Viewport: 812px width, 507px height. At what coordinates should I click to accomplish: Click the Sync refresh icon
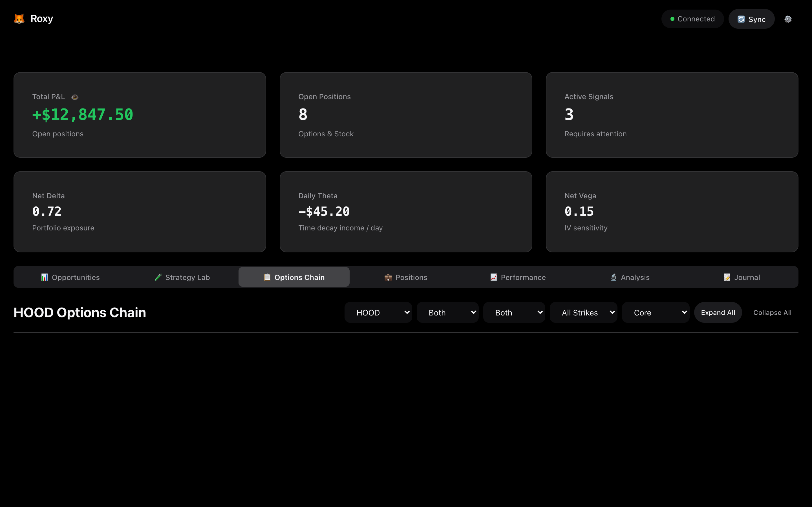click(741, 19)
